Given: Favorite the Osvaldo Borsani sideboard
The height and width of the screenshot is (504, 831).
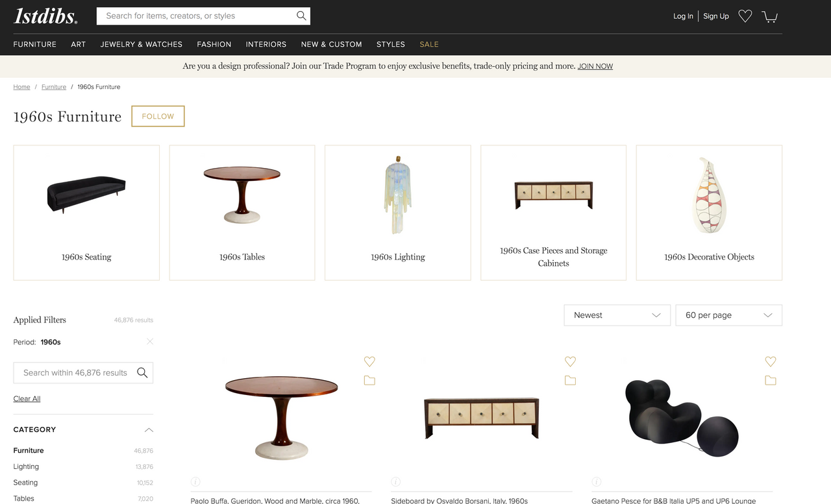Looking at the screenshot, I should point(570,361).
